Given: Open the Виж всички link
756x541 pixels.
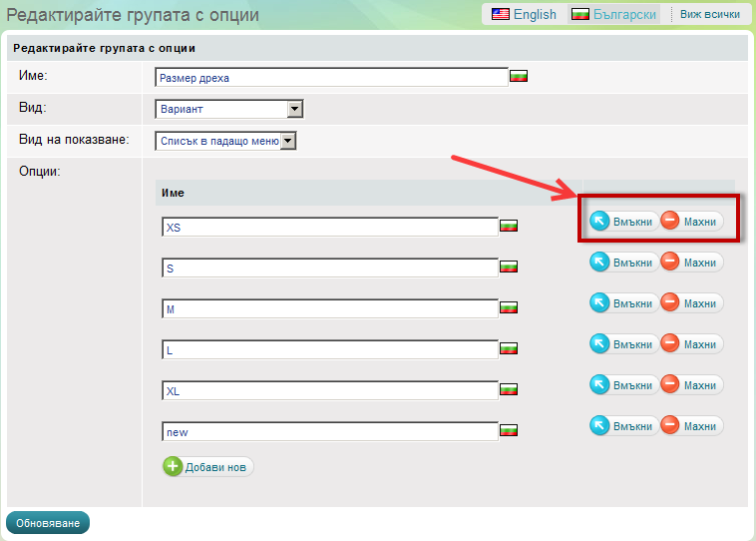Looking at the screenshot, I should click(709, 14).
